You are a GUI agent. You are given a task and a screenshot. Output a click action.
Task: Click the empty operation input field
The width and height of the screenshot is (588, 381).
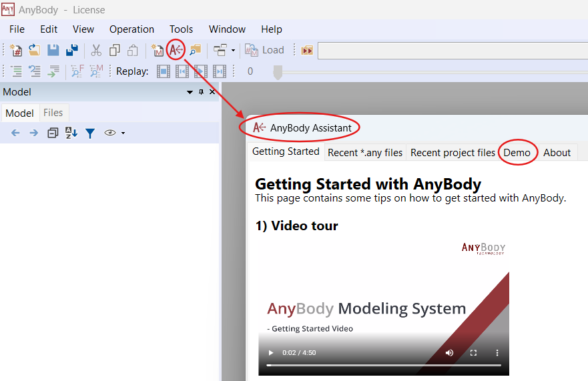(453, 50)
